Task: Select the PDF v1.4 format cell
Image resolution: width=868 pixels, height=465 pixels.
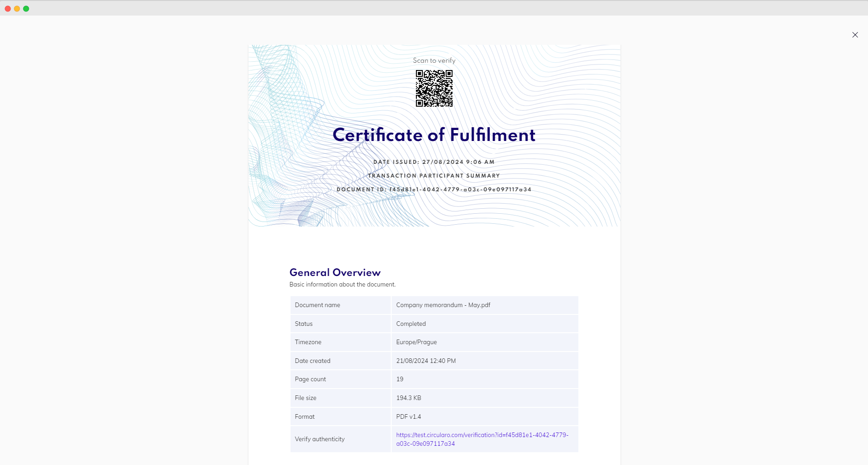Action: pyautogui.click(x=408, y=416)
